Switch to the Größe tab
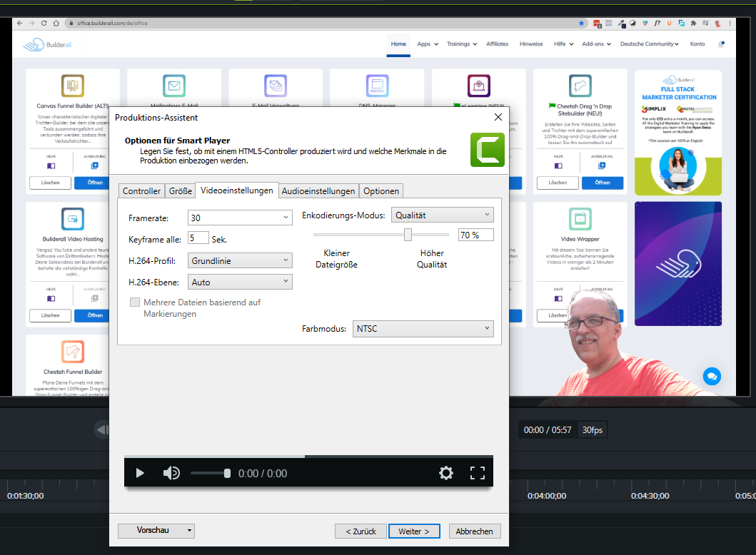Viewport: 756px width, 555px height. pos(181,190)
